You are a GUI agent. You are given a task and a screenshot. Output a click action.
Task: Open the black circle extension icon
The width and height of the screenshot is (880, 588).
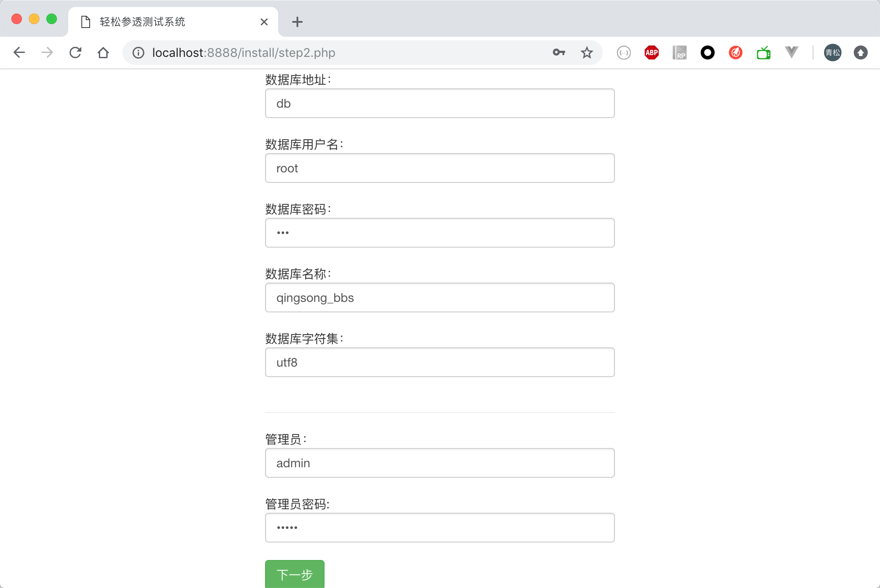707,52
